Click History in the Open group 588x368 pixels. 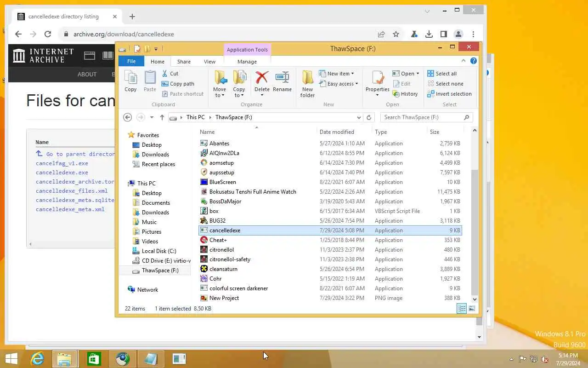[405, 94]
